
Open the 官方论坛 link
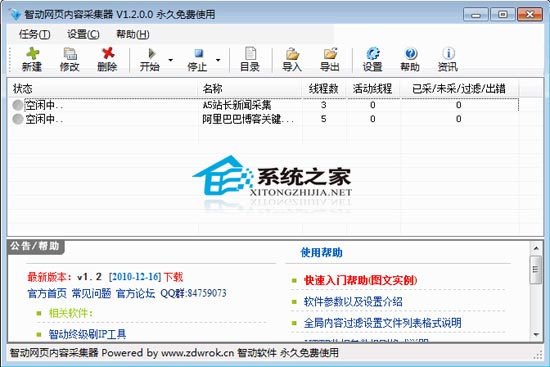pyautogui.click(x=135, y=293)
